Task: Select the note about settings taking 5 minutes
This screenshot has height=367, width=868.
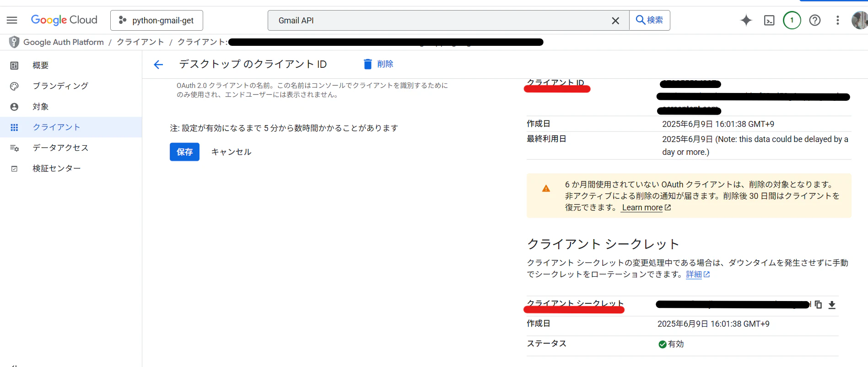Action: click(284, 128)
